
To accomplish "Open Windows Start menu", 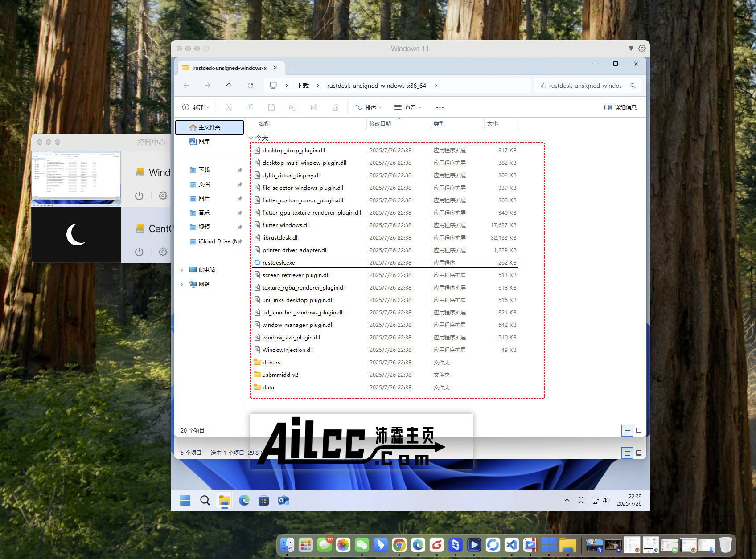I will coord(185,501).
